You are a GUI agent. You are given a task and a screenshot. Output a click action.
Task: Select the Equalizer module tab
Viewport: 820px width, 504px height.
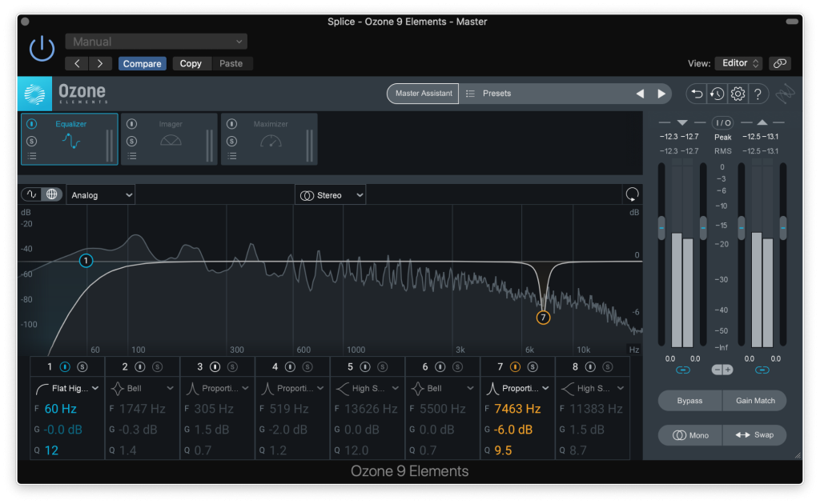(x=70, y=139)
